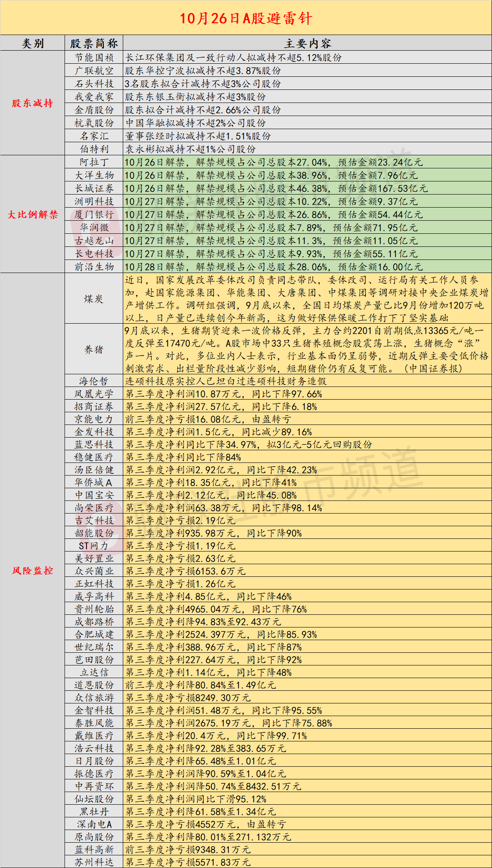Select 凤凰光学 stock name
492x868 pixels.
pos(94,394)
